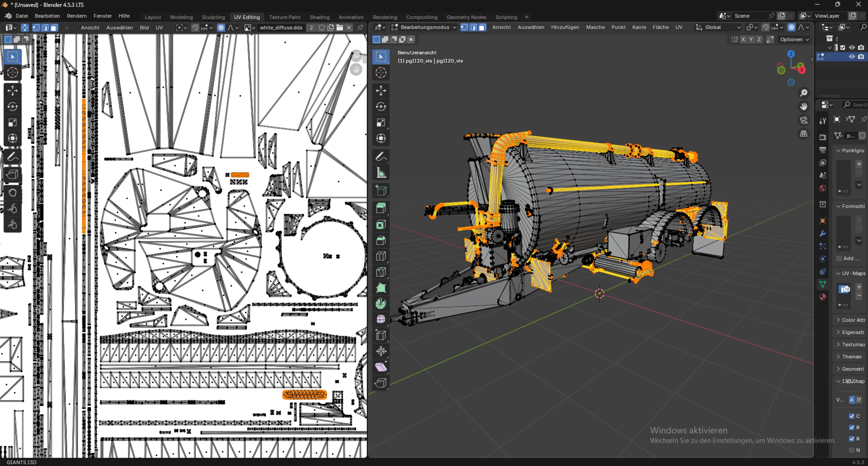
Task: Click the viewport navigation gizmo Z axis
Action: click(791, 54)
